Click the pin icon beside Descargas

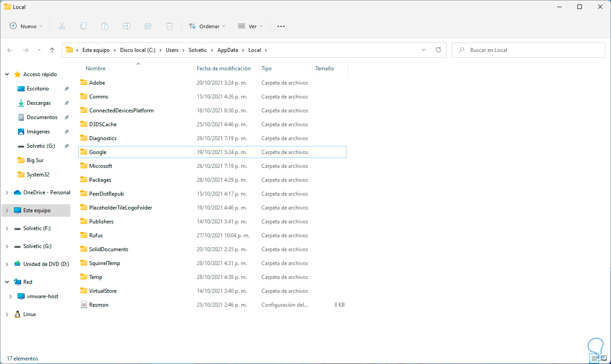point(66,103)
